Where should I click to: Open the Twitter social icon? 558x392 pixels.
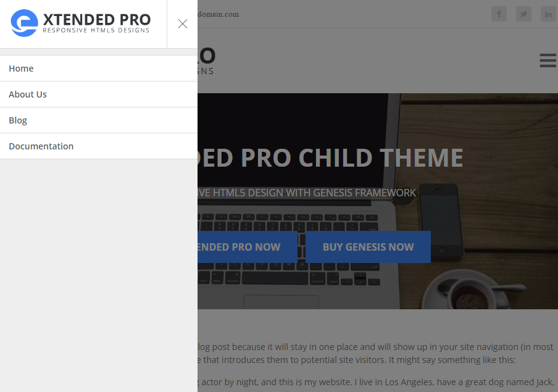click(x=523, y=14)
